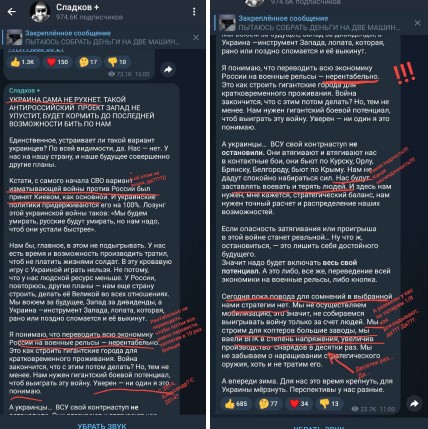Viewport: 428px width, 429px height.
Task: Open Сладков + channel title header
Action: point(77,7)
